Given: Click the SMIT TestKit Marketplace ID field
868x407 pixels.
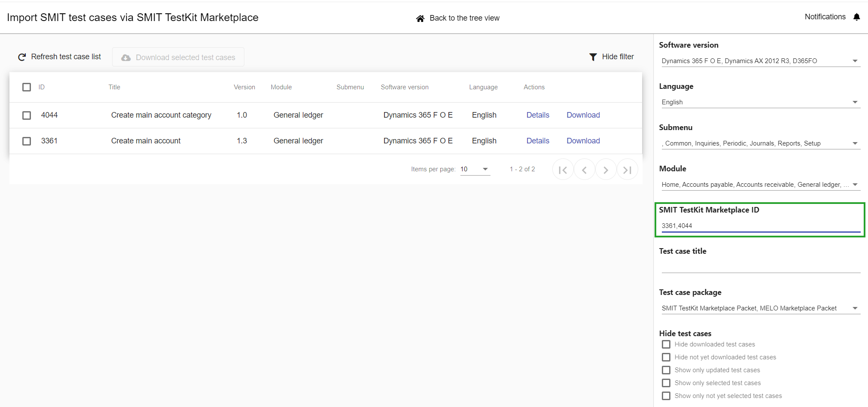Looking at the screenshot, I should [x=760, y=226].
